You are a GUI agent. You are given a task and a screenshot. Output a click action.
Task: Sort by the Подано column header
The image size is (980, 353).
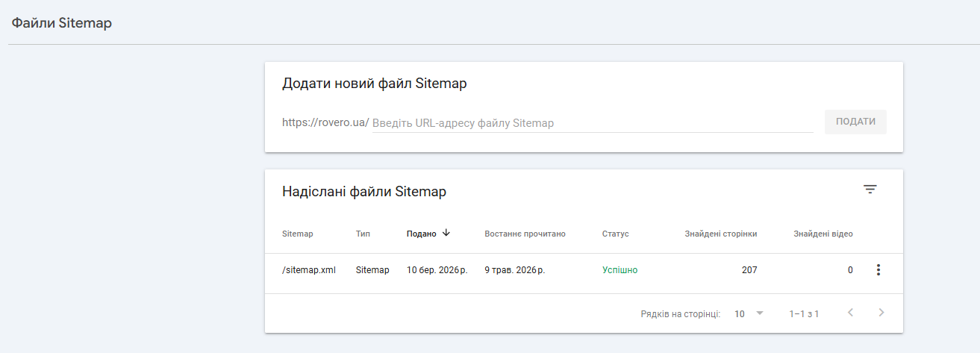point(422,234)
